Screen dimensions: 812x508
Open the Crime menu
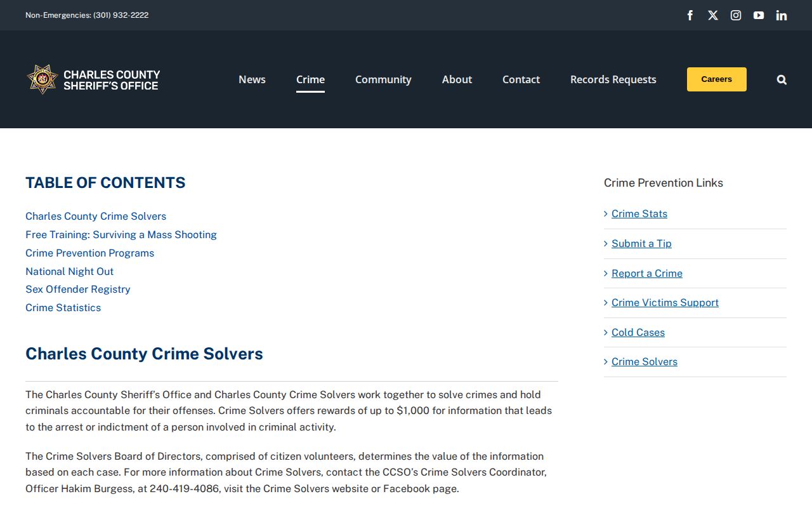[x=310, y=79]
